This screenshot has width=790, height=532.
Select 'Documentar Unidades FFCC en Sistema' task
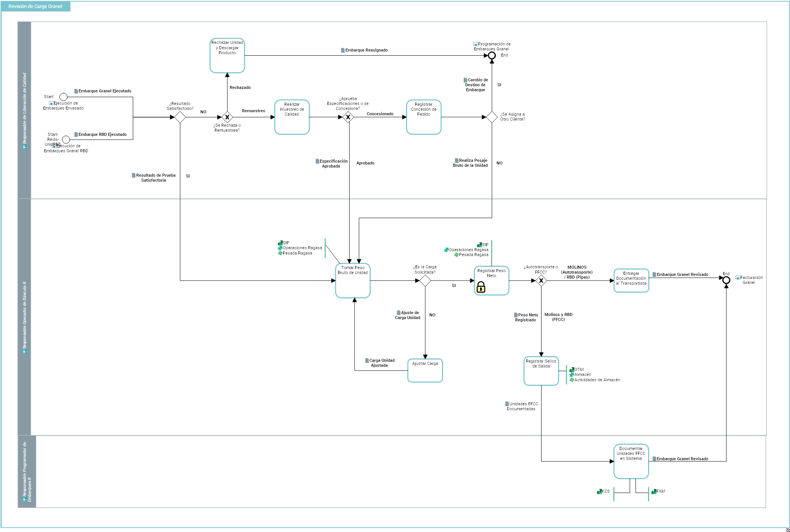(631, 461)
